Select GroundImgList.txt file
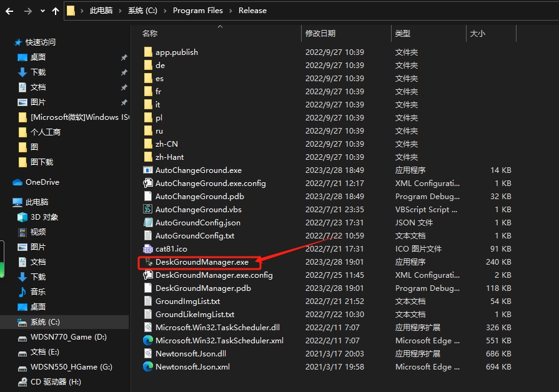Viewport: 559px width, 392px height. click(187, 301)
